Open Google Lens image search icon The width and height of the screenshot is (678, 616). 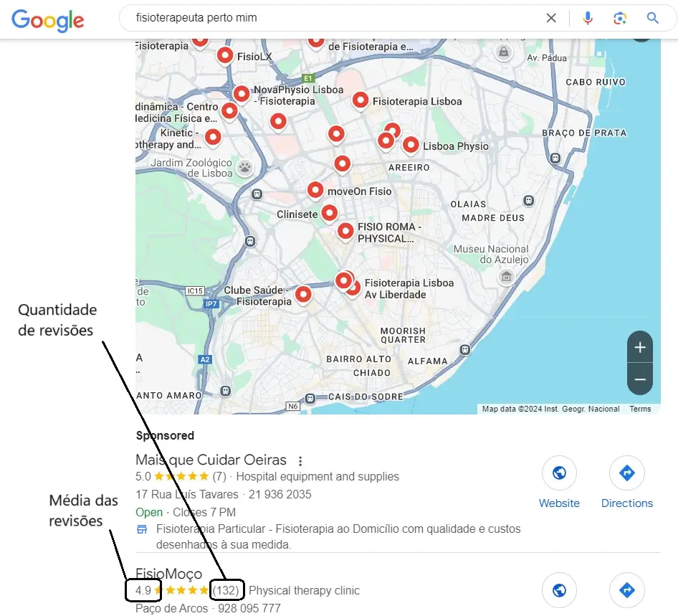620,18
